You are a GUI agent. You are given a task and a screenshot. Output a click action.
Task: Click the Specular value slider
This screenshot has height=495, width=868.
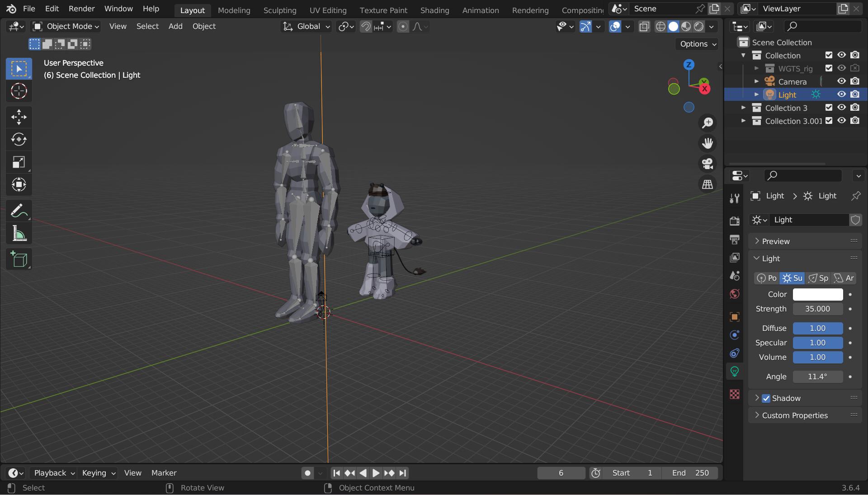[818, 343]
